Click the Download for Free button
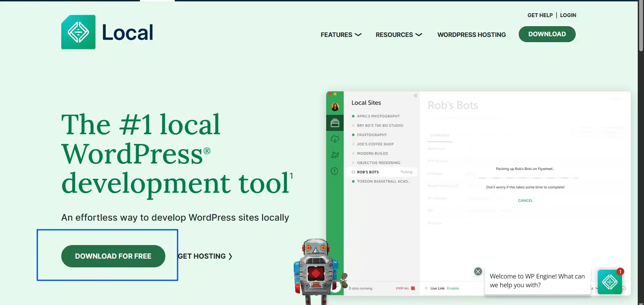The image size is (644, 305). point(113,256)
